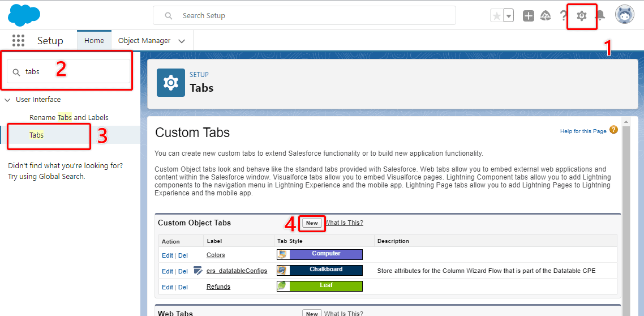644x316 pixels.
Task: Click the Salesforce cloud logo
Action: click(x=24, y=15)
